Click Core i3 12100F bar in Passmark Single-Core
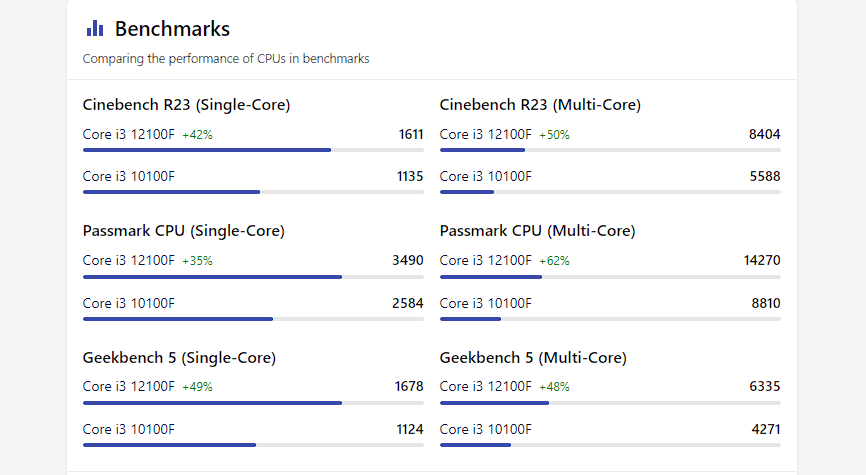The image size is (866, 475). [212, 277]
